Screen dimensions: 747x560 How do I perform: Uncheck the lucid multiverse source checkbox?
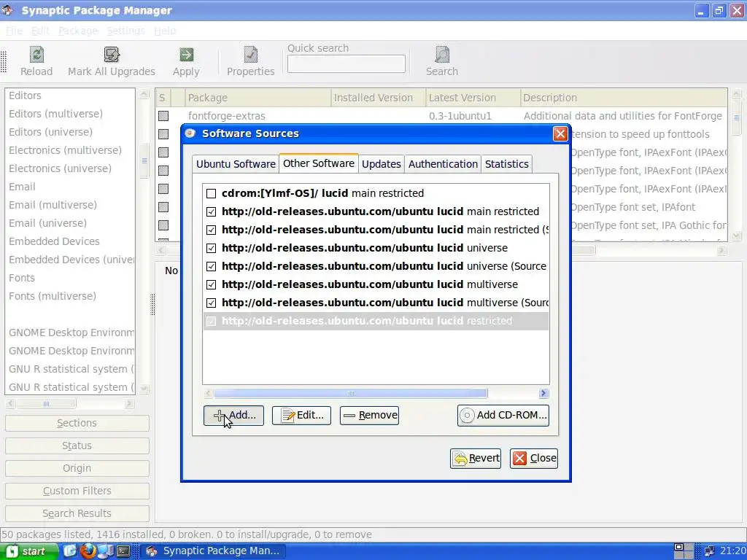pyautogui.click(x=211, y=285)
